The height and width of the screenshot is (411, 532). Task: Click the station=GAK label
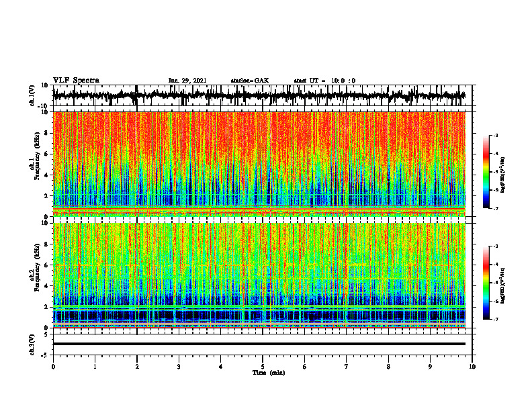pyautogui.click(x=250, y=81)
